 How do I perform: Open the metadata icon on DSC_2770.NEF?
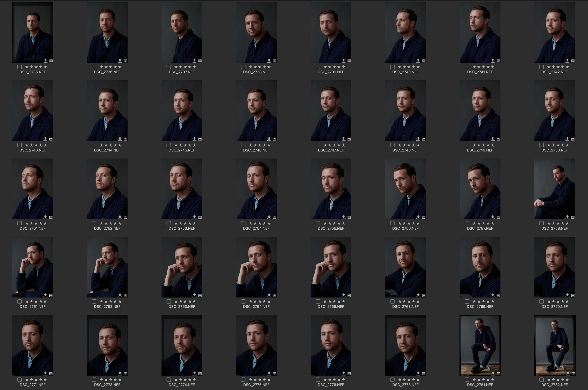pyautogui.click(x=573, y=295)
